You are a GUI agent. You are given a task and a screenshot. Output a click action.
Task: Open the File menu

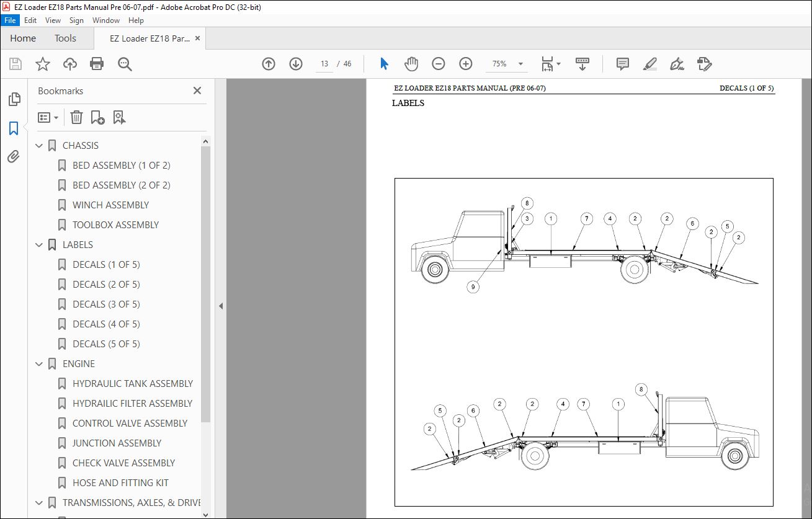point(11,20)
